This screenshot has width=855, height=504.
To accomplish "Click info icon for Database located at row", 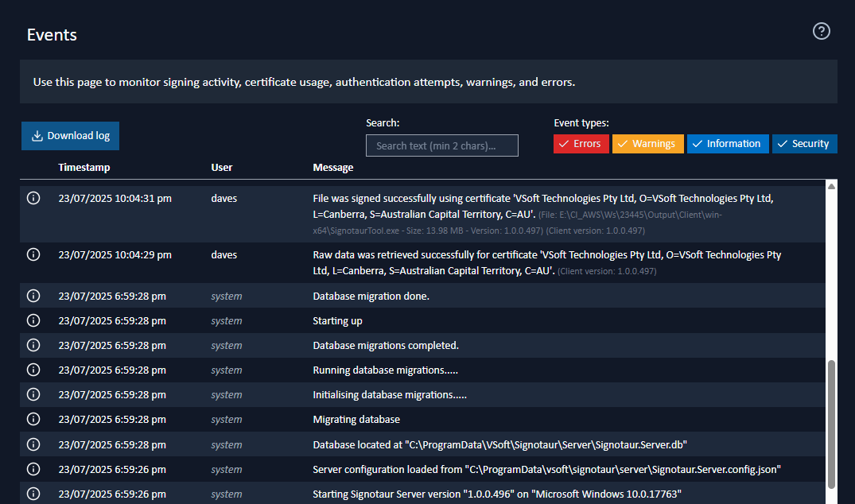I will point(33,444).
